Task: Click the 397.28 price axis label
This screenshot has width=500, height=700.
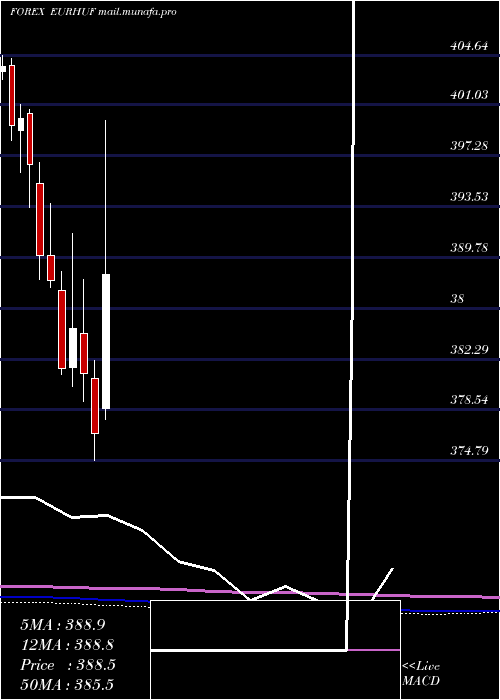Action: [x=469, y=146]
